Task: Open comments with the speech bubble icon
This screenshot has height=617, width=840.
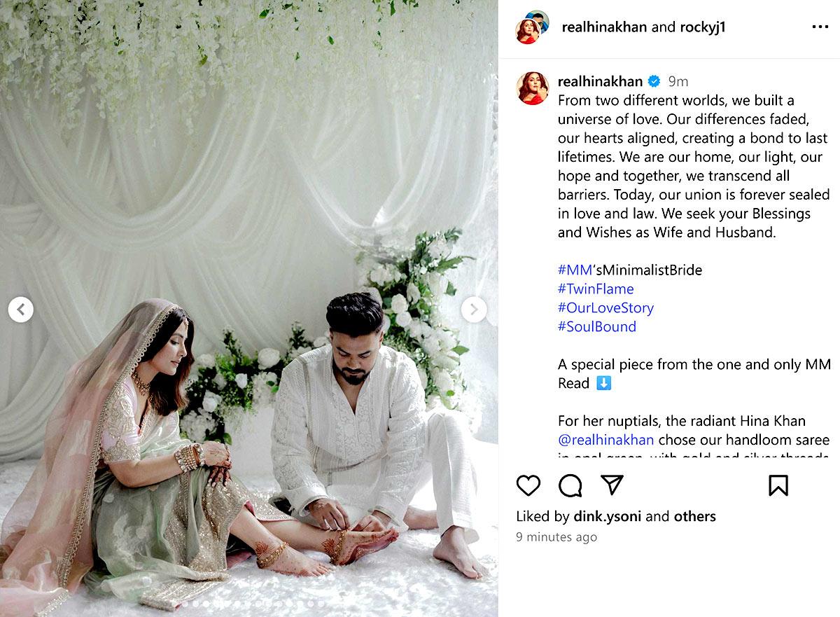Action: (x=570, y=485)
